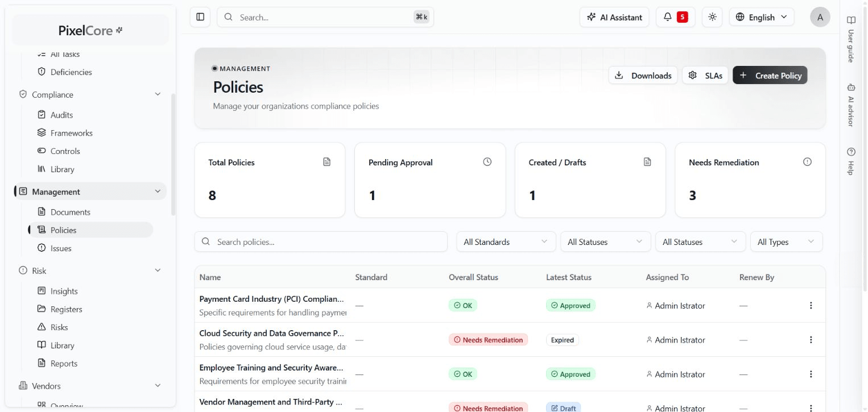Open the SLAs settings
Image resolution: width=868 pixels, height=412 pixels.
[705, 75]
